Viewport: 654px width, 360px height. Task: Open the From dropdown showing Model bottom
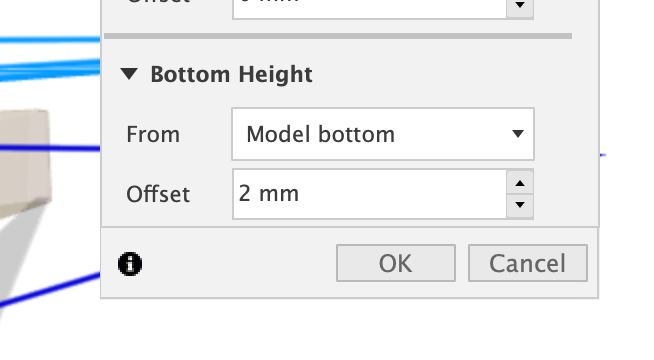(383, 134)
